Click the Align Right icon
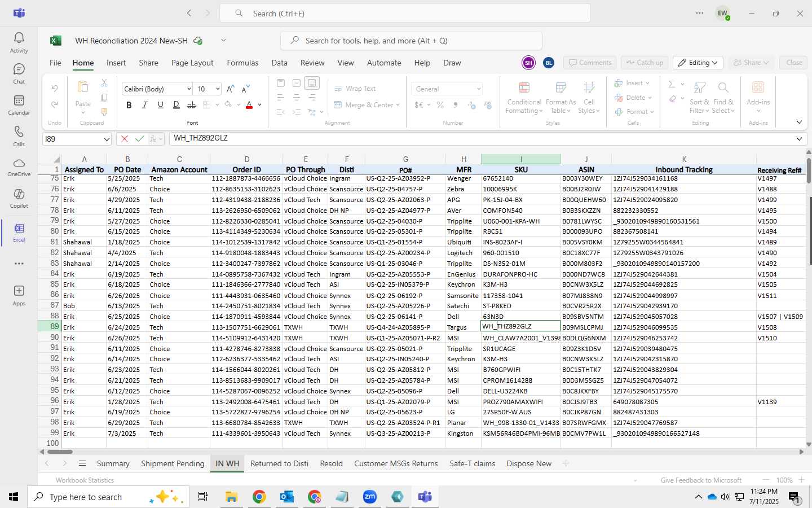 pos(312,98)
